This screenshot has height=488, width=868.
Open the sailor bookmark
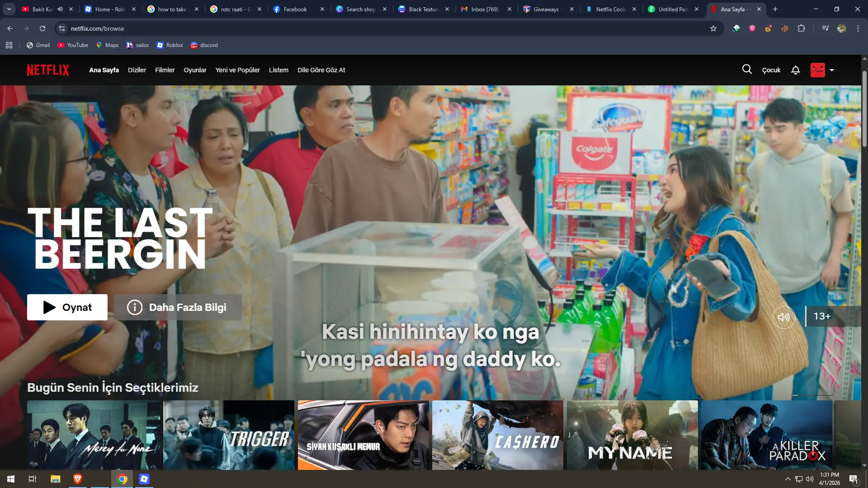(137, 45)
